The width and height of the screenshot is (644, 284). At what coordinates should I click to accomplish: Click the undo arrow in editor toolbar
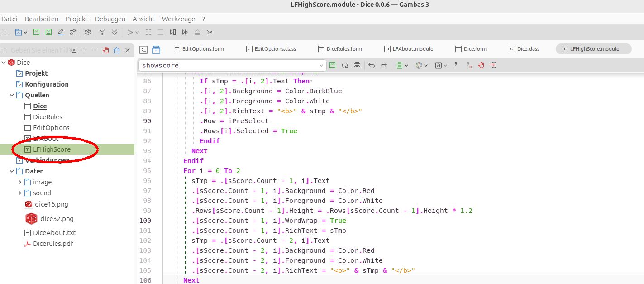click(372, 65)
